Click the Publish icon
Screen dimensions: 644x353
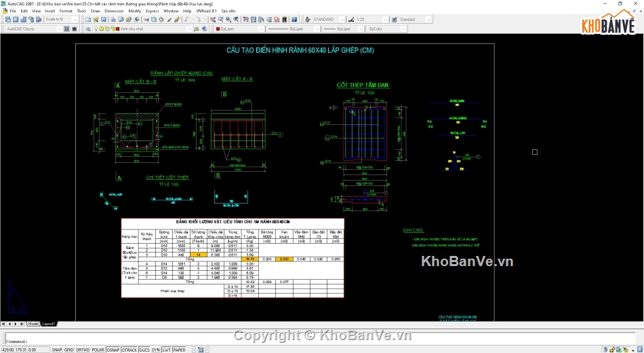(128, 19)
